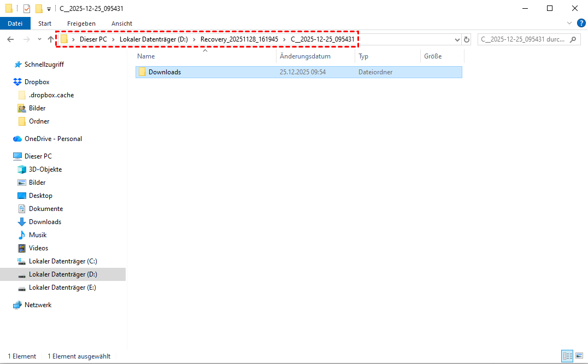Click the search magnifier icon
Viewport: 588px width, 364px height.
coord(573,39)
